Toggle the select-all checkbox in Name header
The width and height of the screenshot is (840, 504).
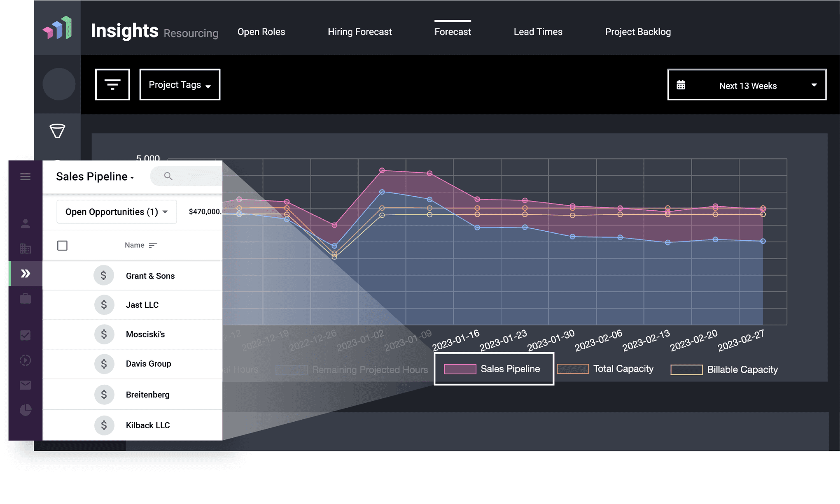pyautogui.click(x=62, y=246)
